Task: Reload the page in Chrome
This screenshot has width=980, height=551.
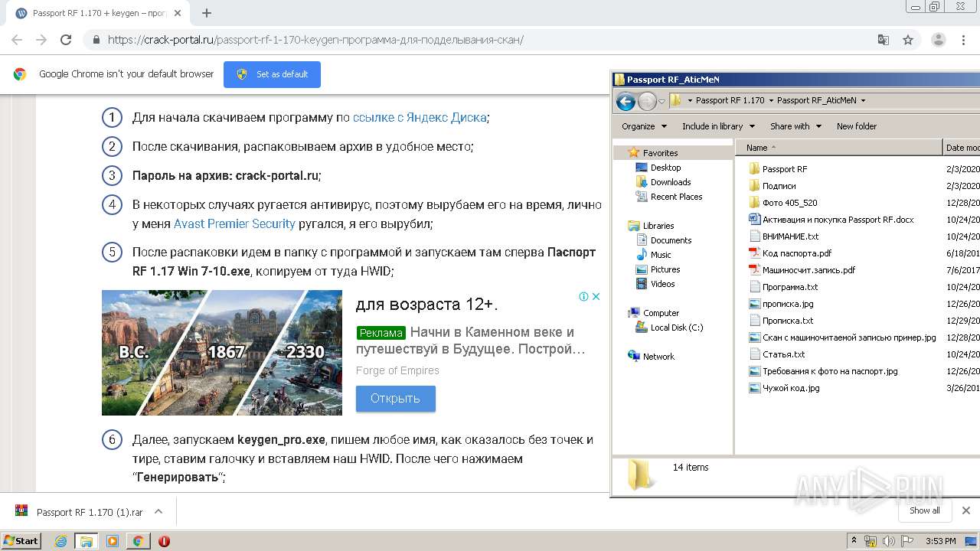Action: [x=66, y=40]
